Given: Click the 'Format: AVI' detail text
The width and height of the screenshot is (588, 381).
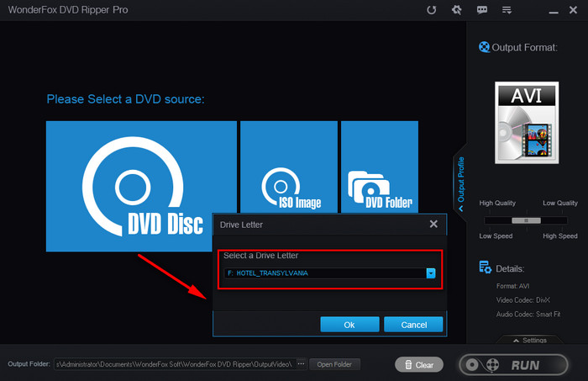Looking at the screenshot, I should pos(512,286).
